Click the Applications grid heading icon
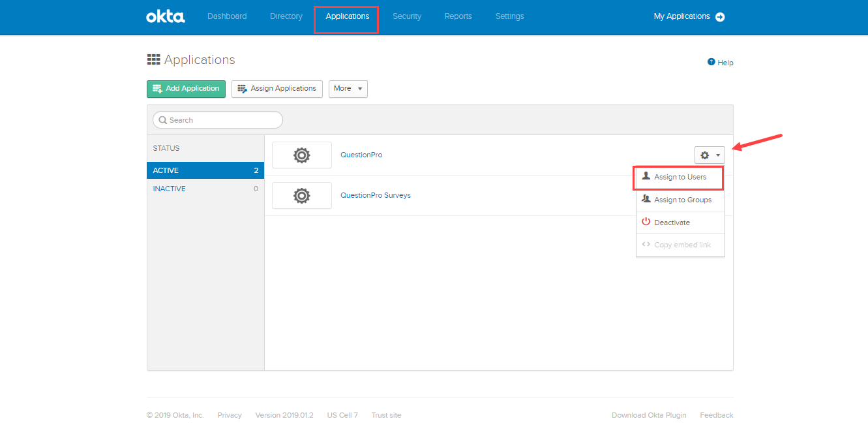 [x=154, y=60]
